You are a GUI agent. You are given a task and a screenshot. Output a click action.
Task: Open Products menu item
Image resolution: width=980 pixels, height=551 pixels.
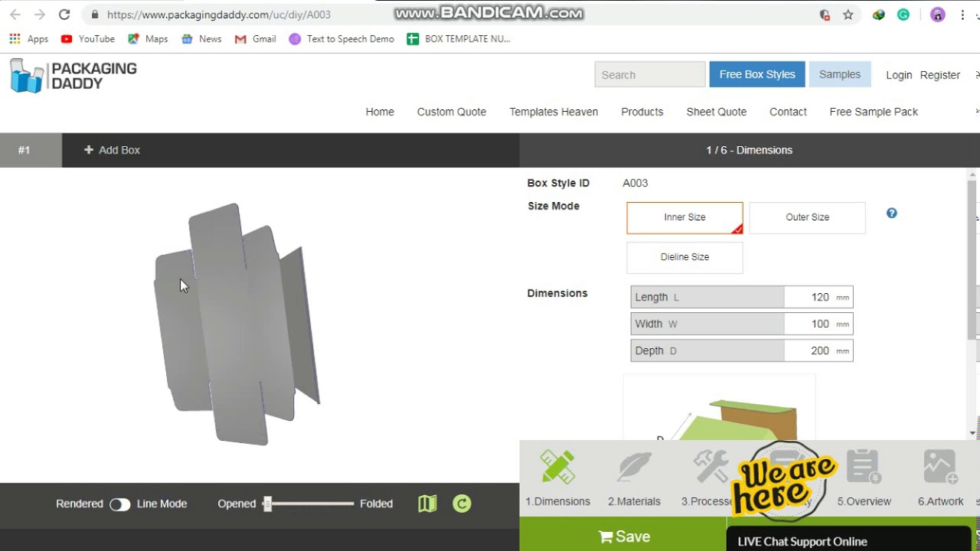[642, 112]
